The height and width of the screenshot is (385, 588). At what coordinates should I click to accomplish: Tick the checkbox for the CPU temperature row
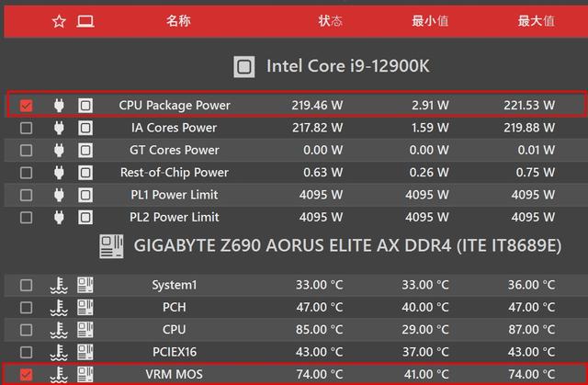tap(26, 330)
